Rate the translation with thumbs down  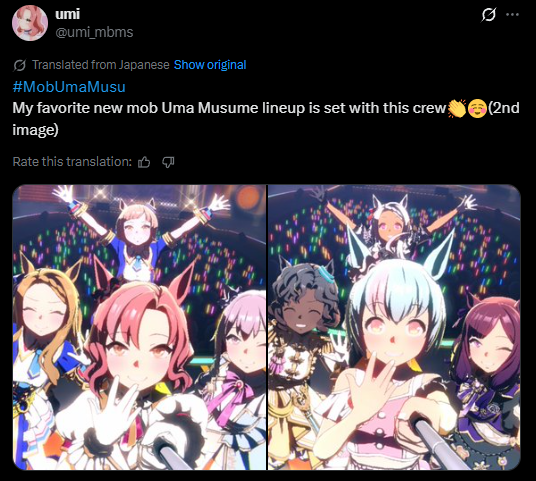[x=168, y=162]
